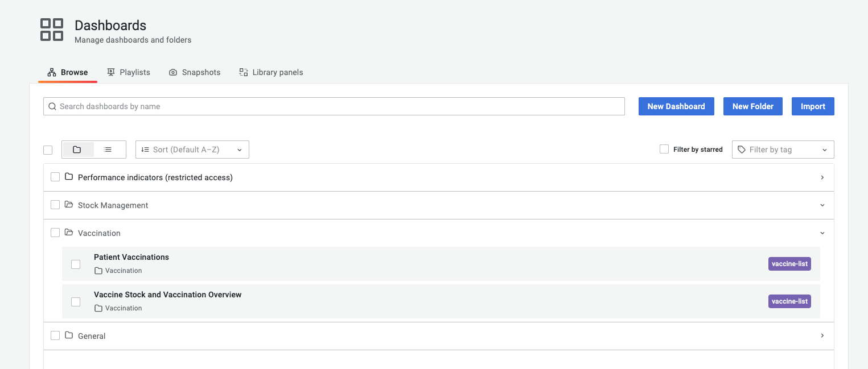
Task: Switch to folder view layout
Action: [x=78, y=149]
